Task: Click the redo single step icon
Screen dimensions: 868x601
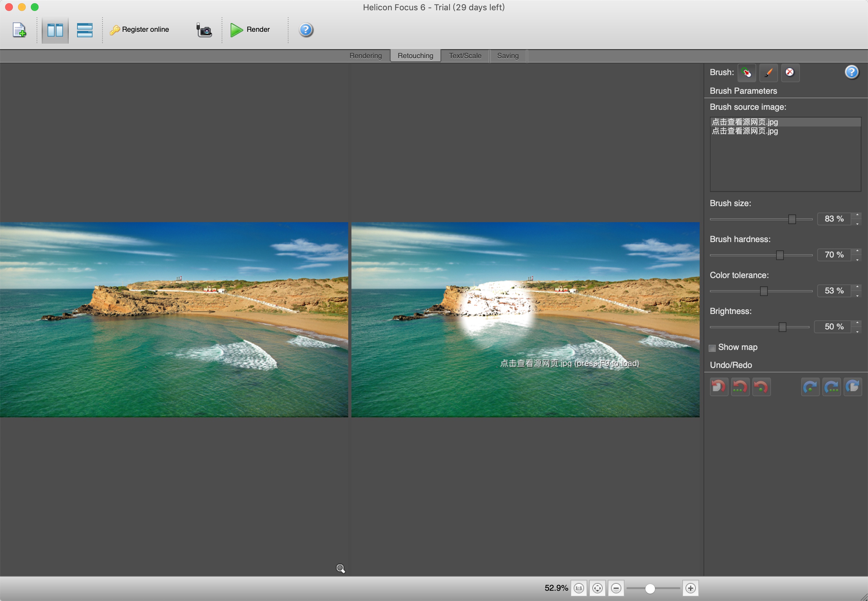Action: 810,387
